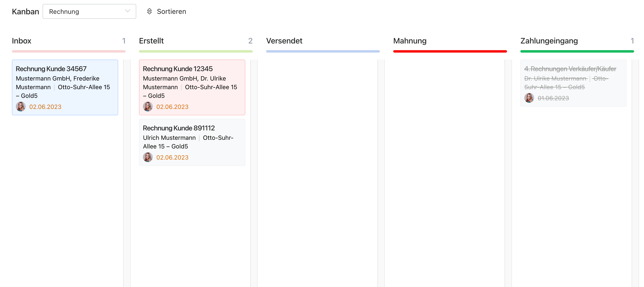
Task: Click the Erstellt column scrollbar track
Action: click(254, 173)
